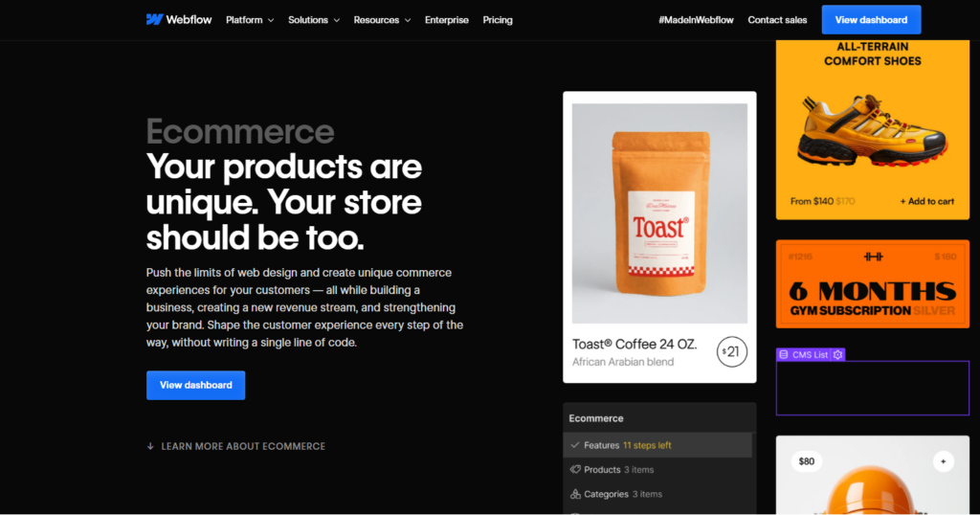
Task: Click the dumbbell icon on gym card
Action: 873,257
